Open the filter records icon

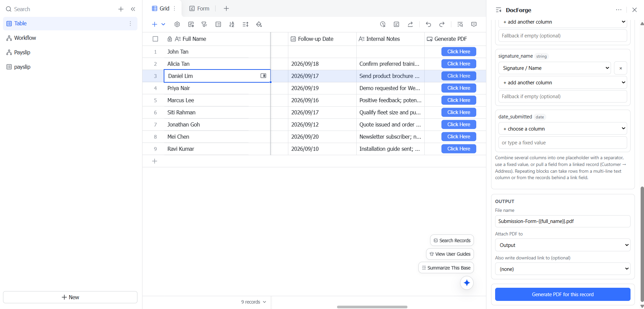click(204, 24)
